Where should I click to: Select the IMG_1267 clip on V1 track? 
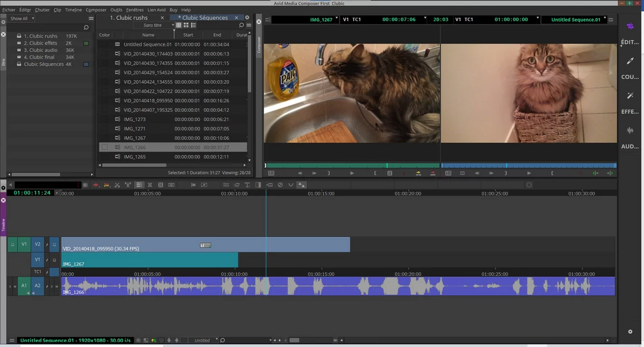tap(150, 260)
